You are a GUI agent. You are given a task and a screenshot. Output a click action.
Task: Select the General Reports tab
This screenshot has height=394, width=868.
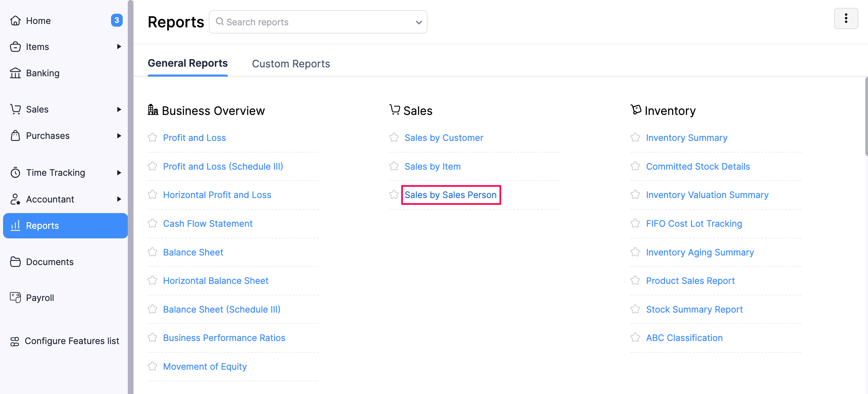188,63
